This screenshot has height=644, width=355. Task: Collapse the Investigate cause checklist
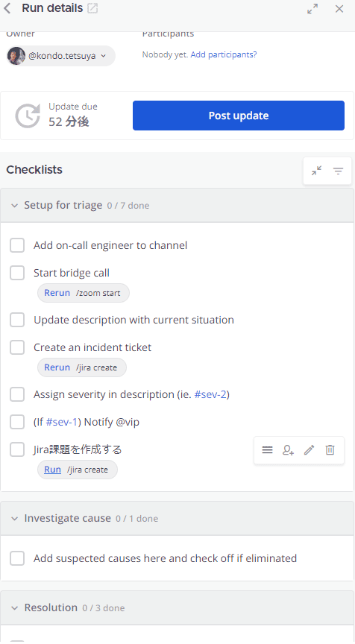coord(15,519)
